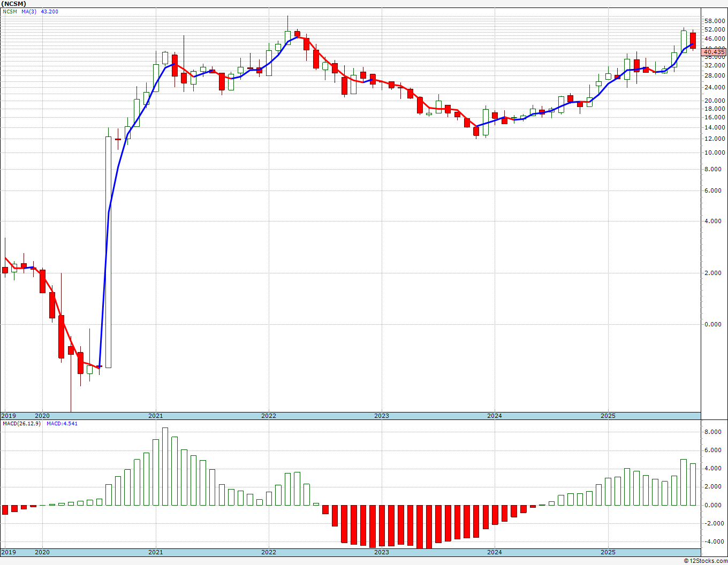
Task: Click the MACD(26,12,9) indicator label
Action: tap(22, 424)
